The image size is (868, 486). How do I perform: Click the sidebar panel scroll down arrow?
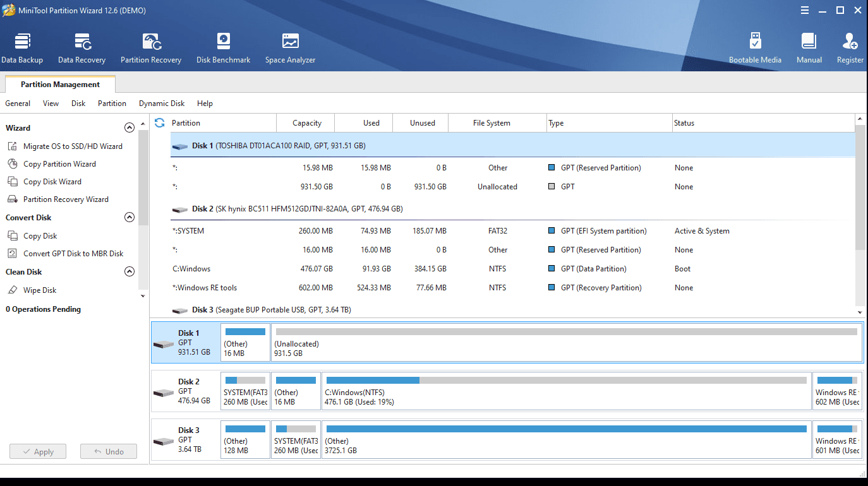point(143,296)
